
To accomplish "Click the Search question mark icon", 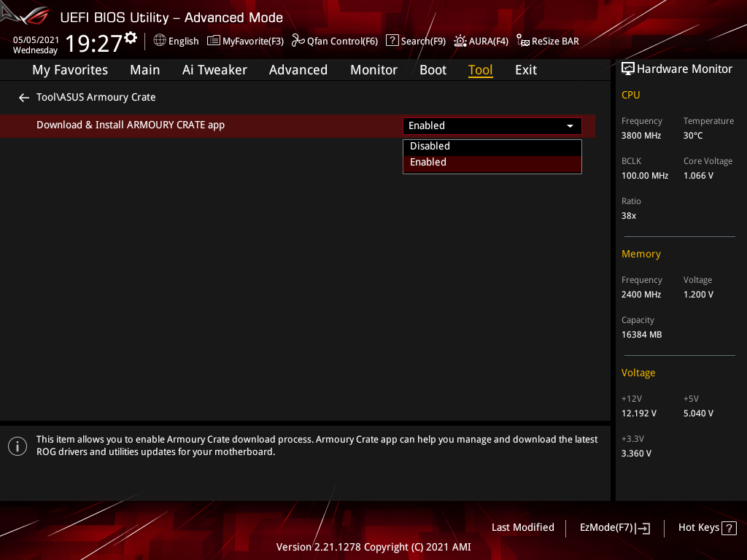I will pos(392,41).
